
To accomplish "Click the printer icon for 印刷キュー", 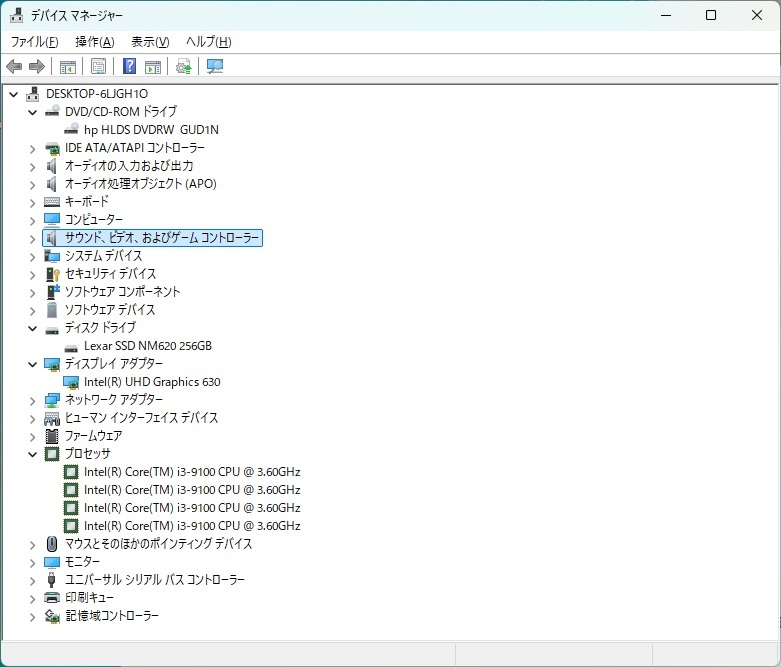I will pos(52,597).
